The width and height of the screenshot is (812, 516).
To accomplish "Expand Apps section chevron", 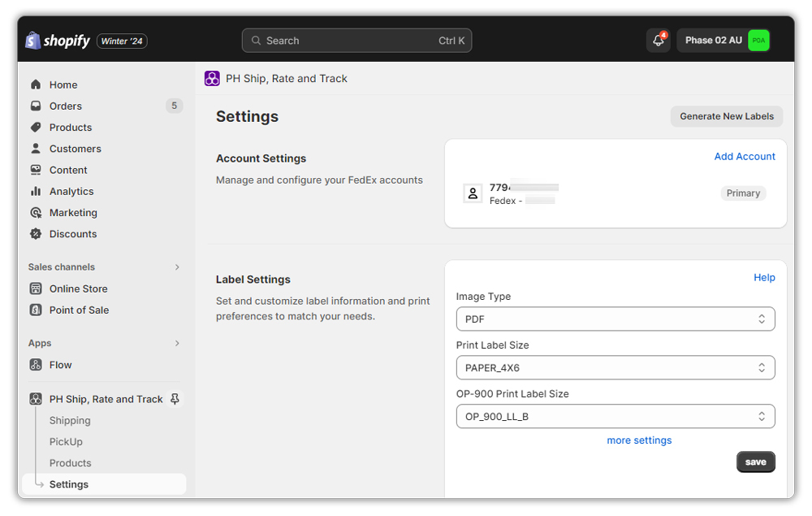I will 177,343.
